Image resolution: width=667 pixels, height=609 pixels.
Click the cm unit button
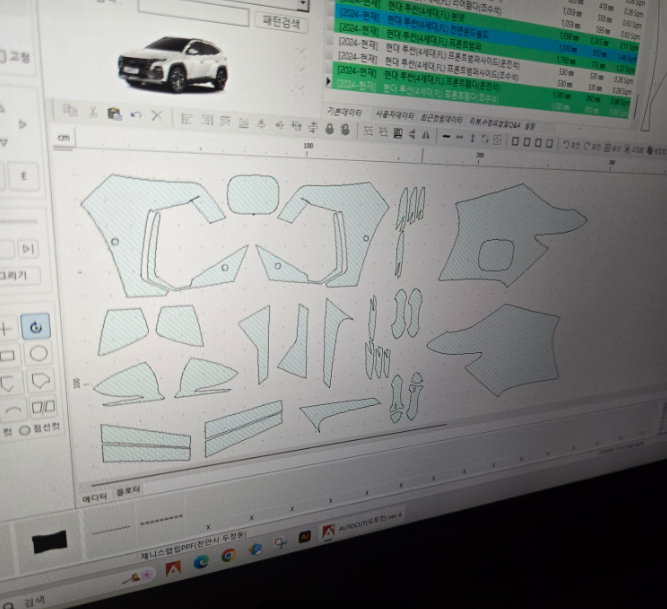(64, 137)
